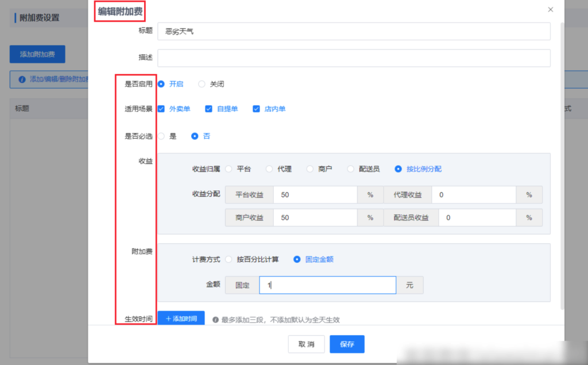Click the info icon beside 添加/编辑/删除附加费
Viewport: 588px width, 365px height.
click(22, 79)
